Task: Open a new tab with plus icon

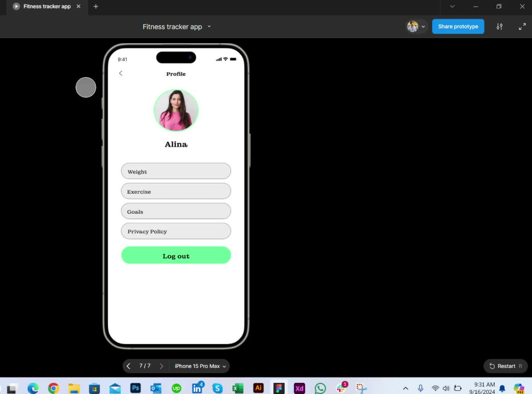Action: [96, 6]
